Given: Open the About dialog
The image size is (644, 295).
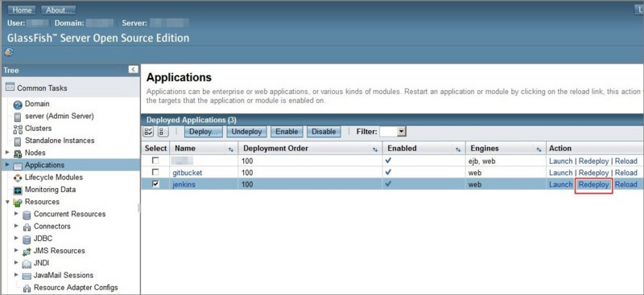Looking at the screenshot, I should pyautogui.click(x=58, y=10).
